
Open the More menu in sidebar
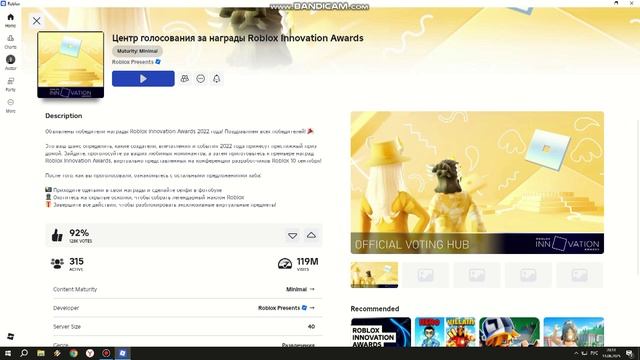(x=11, y=105)
